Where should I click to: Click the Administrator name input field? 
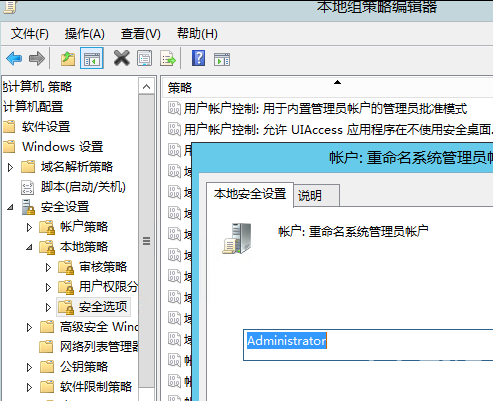point(368,345)
